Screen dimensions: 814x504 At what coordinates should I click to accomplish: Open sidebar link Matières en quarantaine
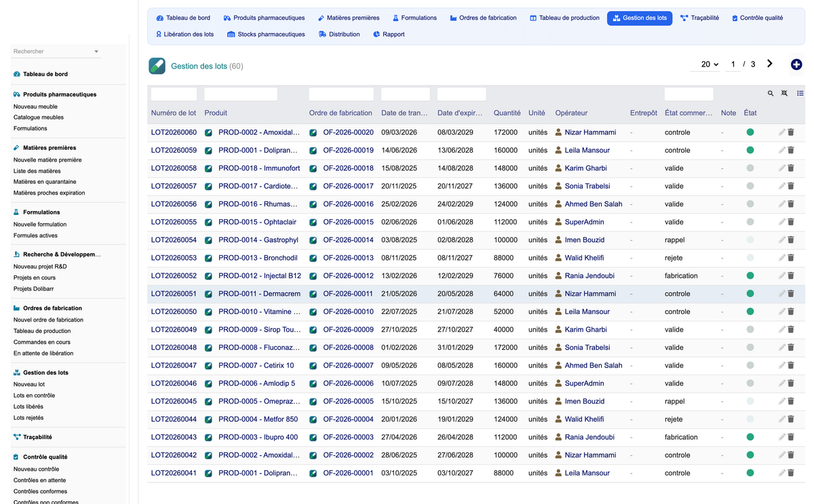45,182
